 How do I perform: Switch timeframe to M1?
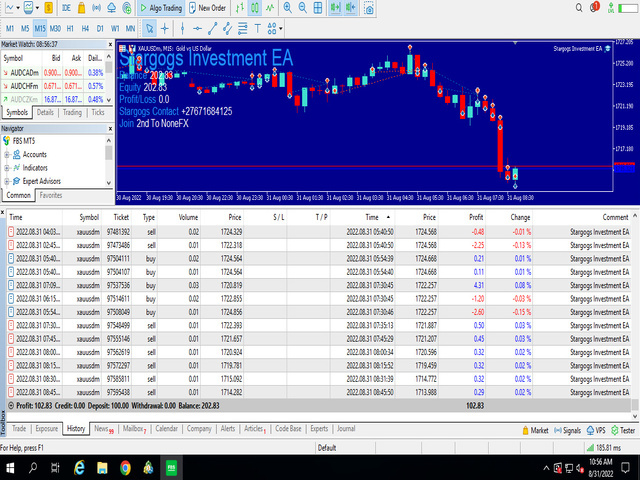coord(10,28)
